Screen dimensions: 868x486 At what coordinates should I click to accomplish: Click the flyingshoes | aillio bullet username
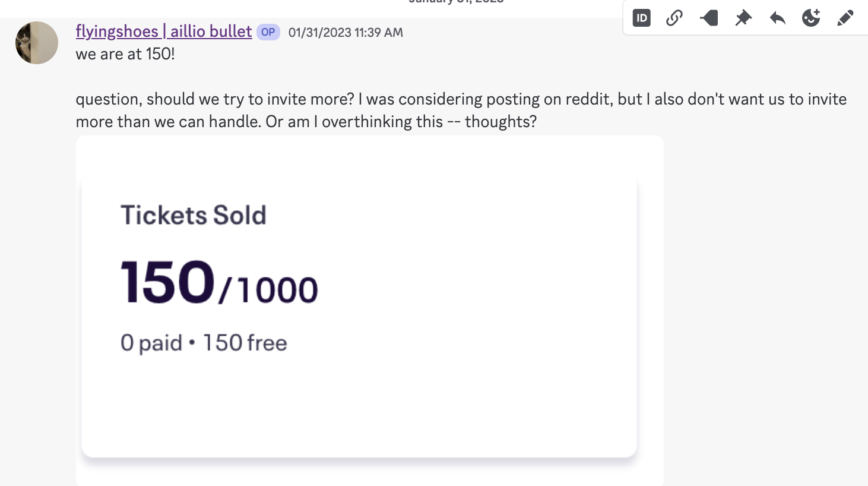point(164,31)
